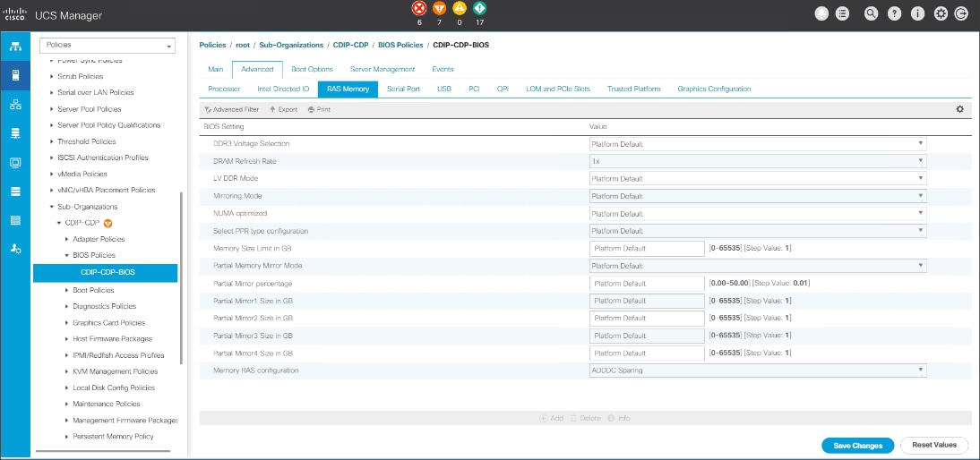Switch to Graphics Configuration subtab
This screenshot has height=460, width=980.
click(x=714, y=89)
